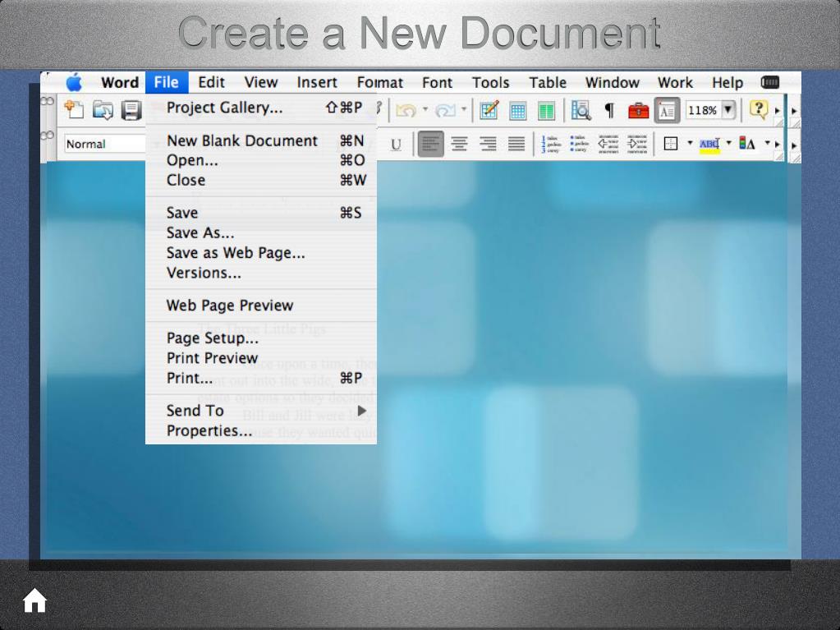Choose Print Preview from the File menu

(x=261, y=358)
